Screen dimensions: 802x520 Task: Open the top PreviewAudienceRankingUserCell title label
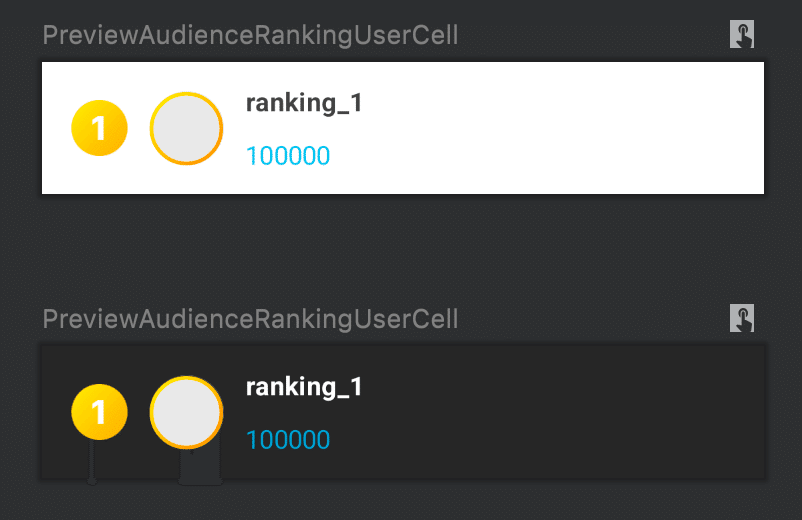point(250,35)
